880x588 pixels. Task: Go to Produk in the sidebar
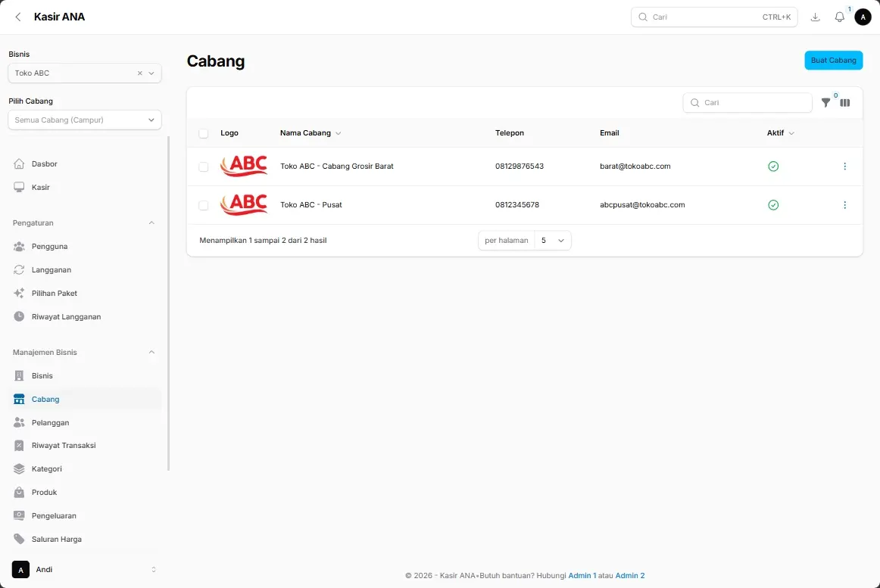tap(85, 493)
